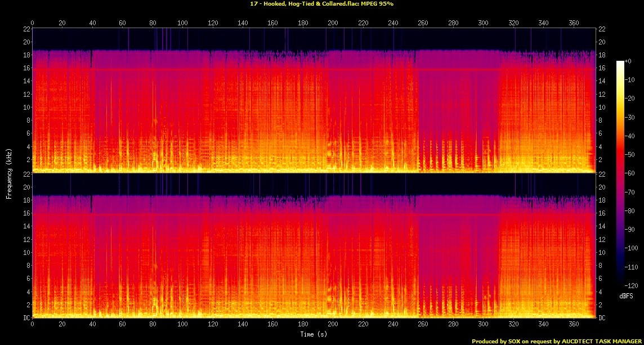Open the "Produced by SOX" footer credit text
The height and width of the screenshot is (345, 644).
[556, 341]
